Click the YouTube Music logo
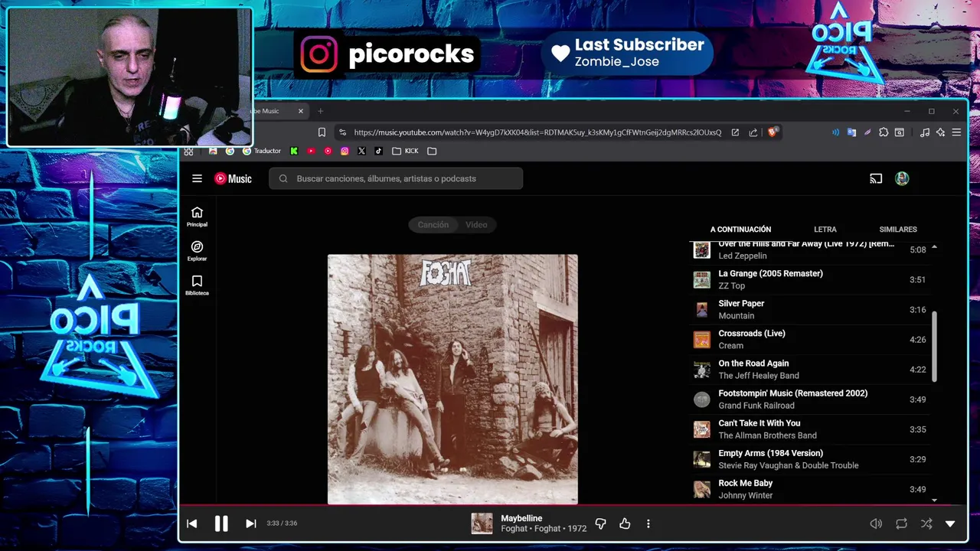 point(233,178)
